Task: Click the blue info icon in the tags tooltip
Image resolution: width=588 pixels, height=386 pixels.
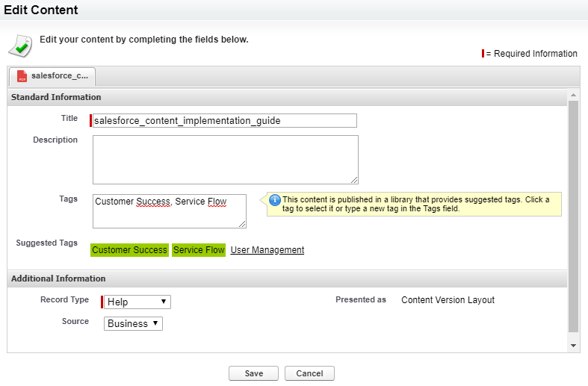Action: (275, 200)
